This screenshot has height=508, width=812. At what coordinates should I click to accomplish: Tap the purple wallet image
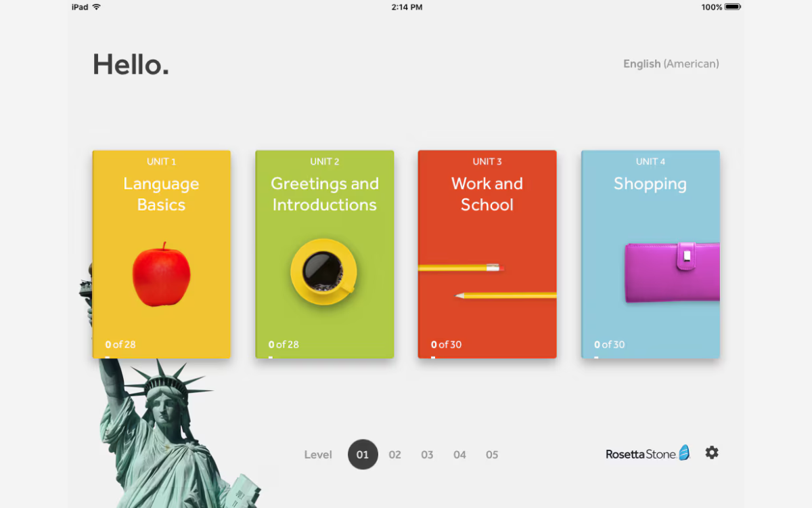671,272
